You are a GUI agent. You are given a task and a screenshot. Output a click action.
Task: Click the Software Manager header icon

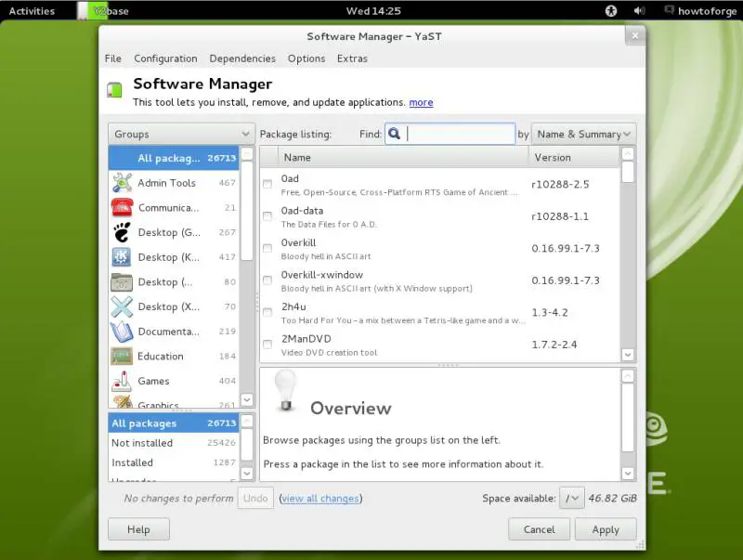point(114,90)
